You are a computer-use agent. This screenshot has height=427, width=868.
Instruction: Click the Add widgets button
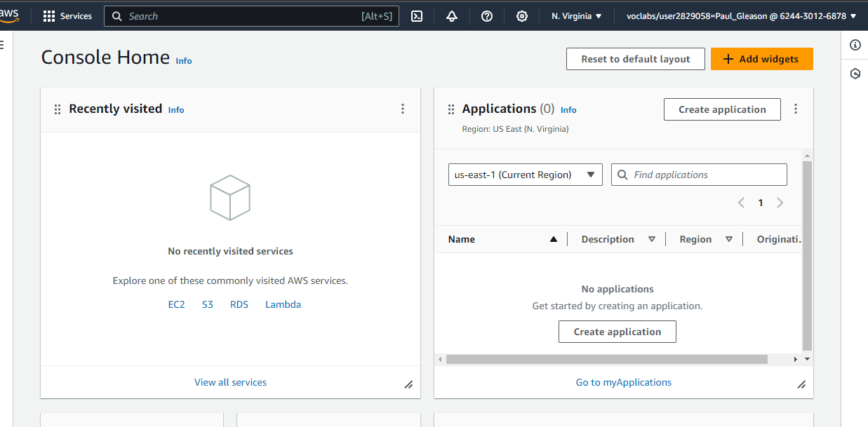761,59
